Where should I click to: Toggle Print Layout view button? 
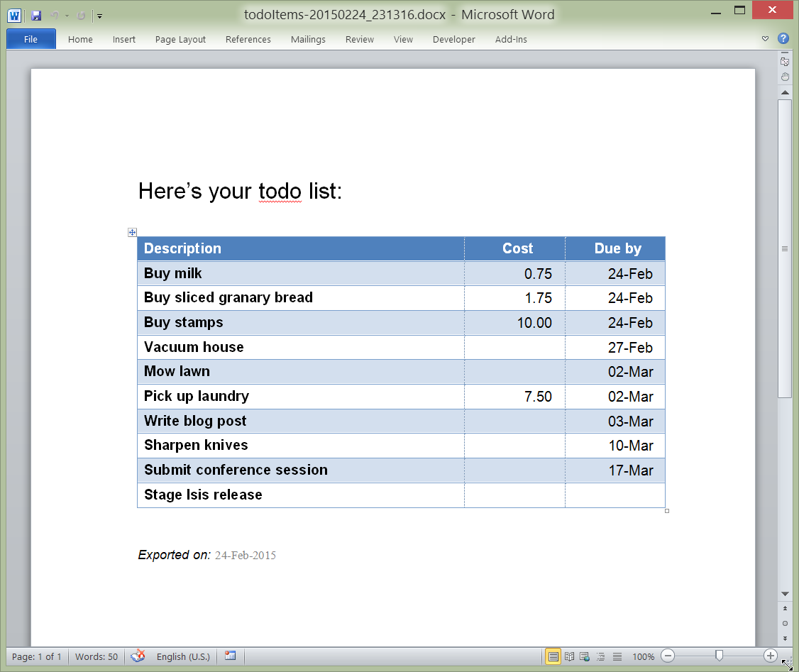coord(553,656)
